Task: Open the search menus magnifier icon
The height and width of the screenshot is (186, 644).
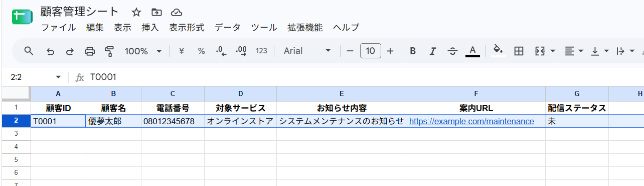Action: 29,51
